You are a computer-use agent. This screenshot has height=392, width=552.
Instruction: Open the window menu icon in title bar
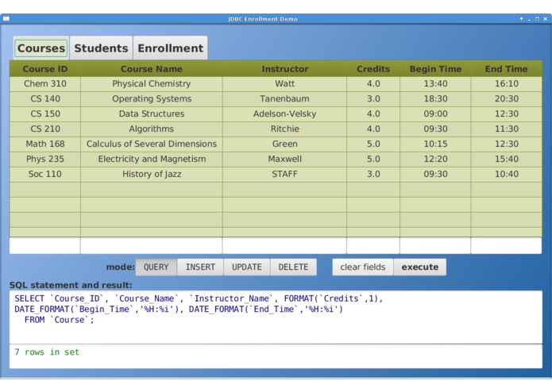6,19
